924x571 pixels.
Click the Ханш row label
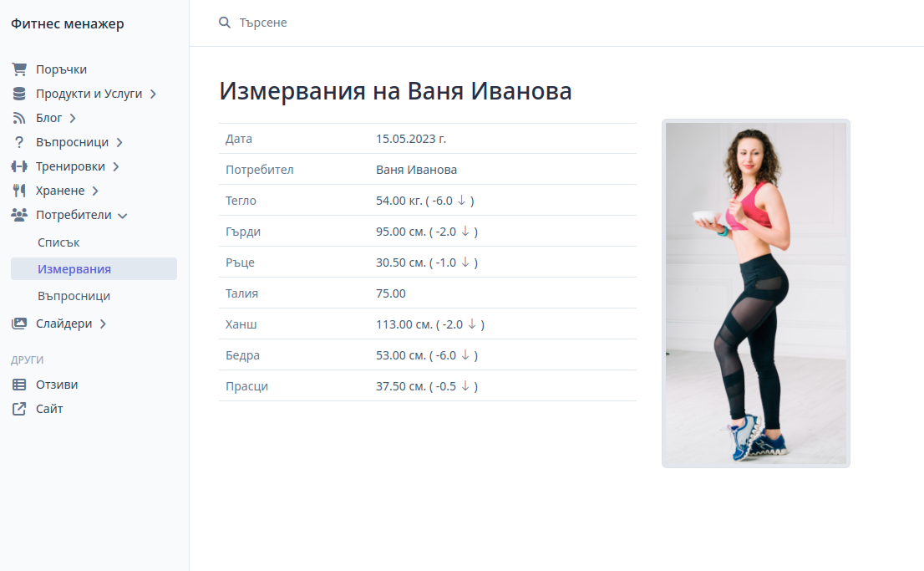pos(241,324)
